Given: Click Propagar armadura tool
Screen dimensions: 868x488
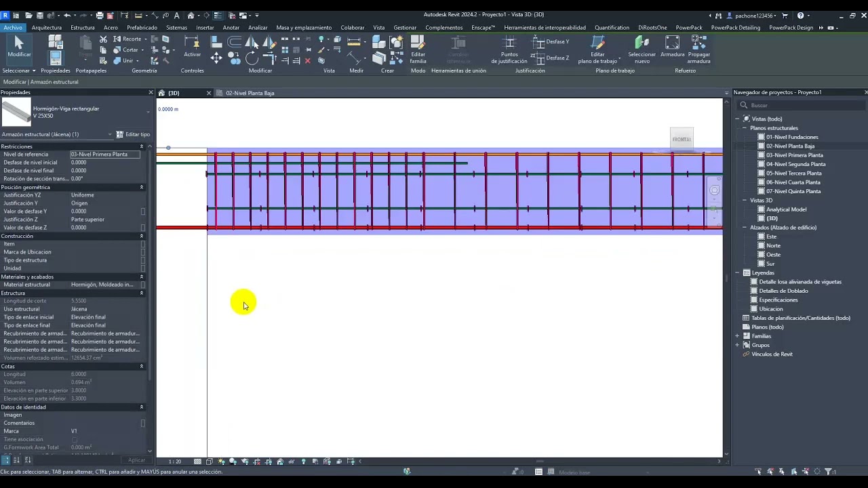Looking at the screenshot, I should click(698, 49).
